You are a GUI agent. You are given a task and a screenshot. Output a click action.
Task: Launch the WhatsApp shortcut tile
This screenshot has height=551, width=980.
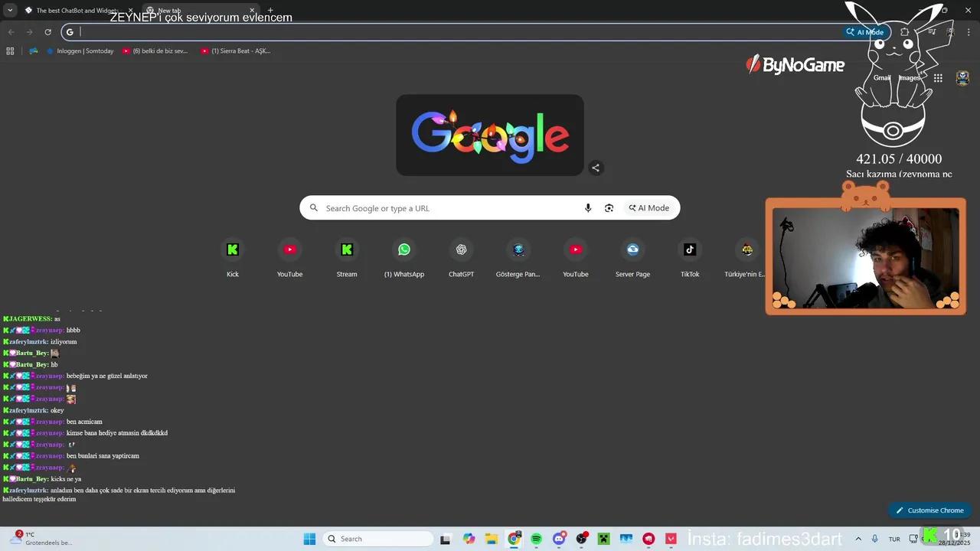click(404, 249)
